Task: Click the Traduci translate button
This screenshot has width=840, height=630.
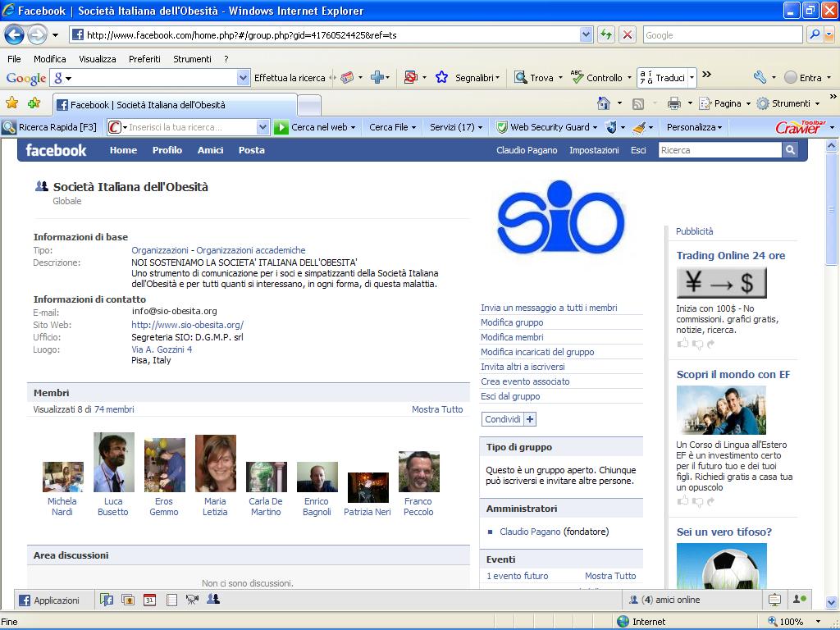Action: (x=663, y=78)
